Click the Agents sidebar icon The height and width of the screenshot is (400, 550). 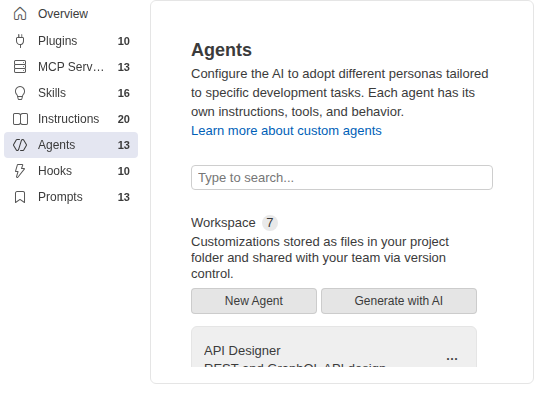(x=20, y=145)
